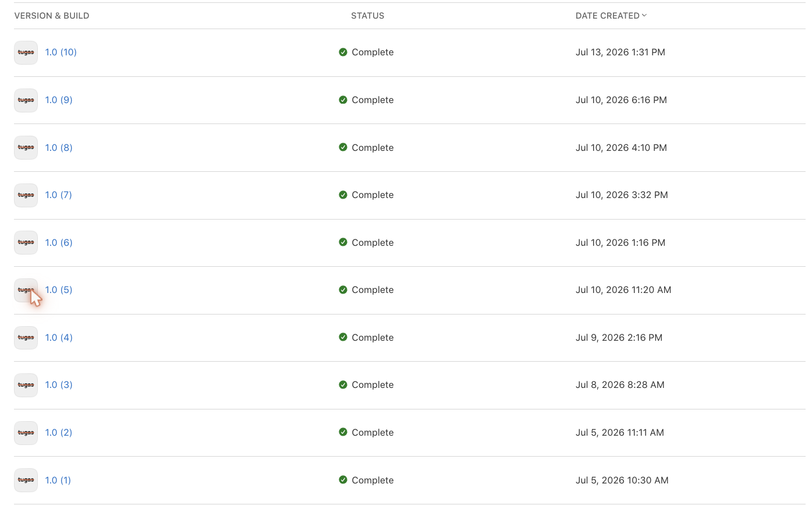Click the Complete label for build 1.0 (4)
812x505 pixels.
(x=373, y=338)
